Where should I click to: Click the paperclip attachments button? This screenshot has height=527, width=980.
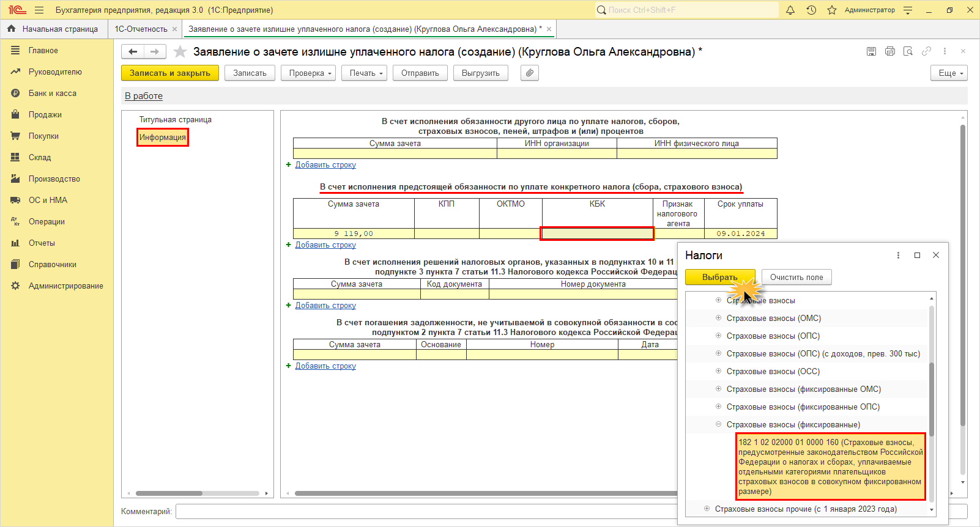pyautogui.click(x=530, y=73)
